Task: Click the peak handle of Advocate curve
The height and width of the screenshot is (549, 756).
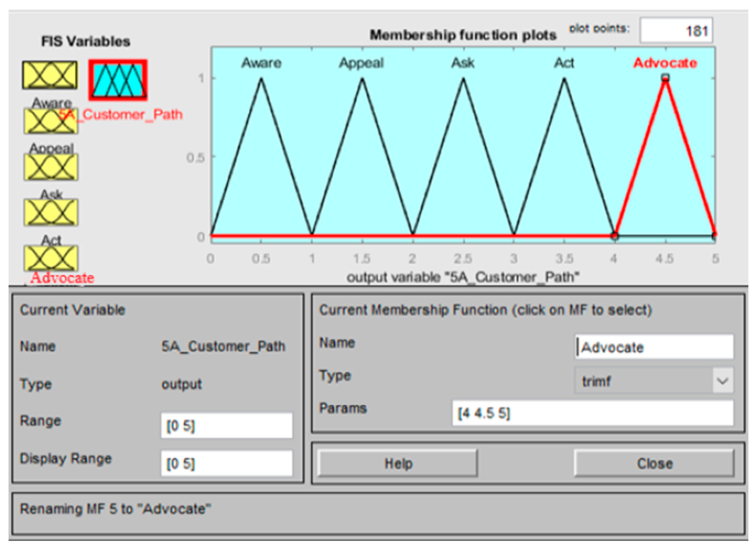Action: pos(665,78)
